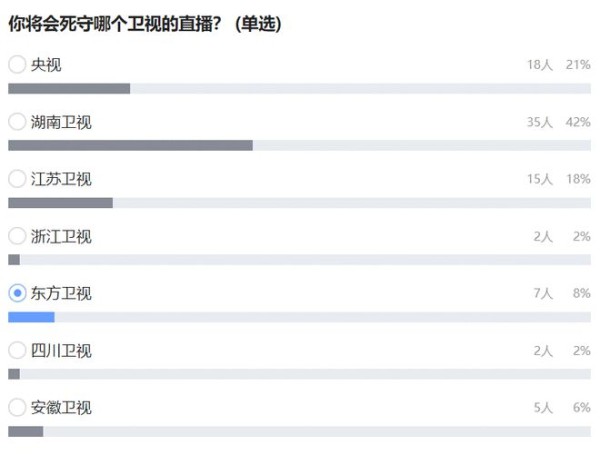The image size is (600, 455).
Task: Click the 18人 vote count for 央视
Action: pos(540,65)
